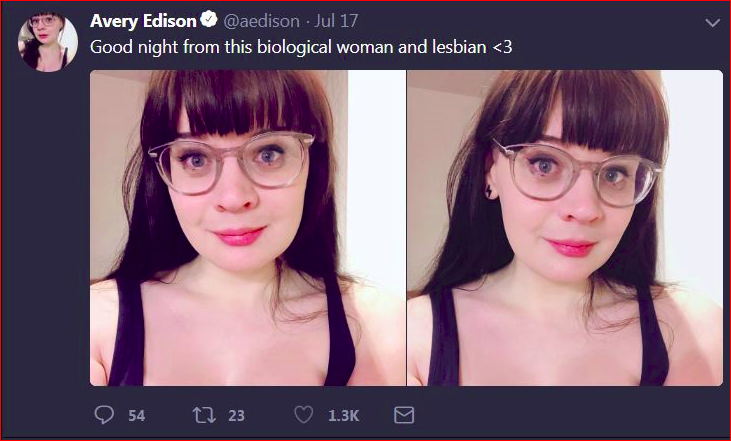Screen dimensions: 731x441
Task: Click the 1.3K likes count
Action: pos(344,415)
